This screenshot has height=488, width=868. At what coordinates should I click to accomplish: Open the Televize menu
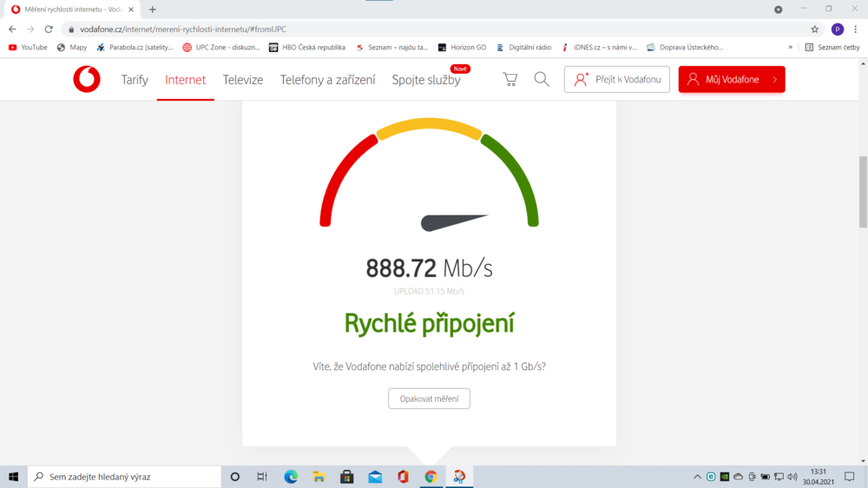click(243, 80)
